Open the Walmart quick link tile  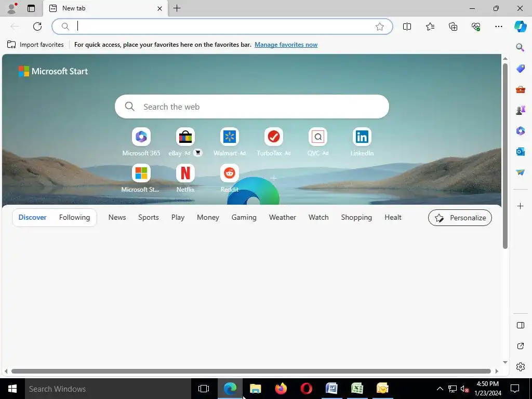click(229, 142)
